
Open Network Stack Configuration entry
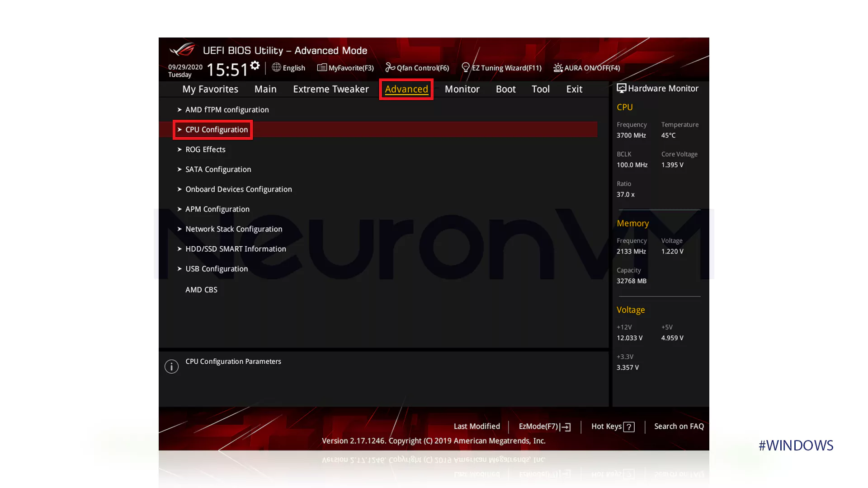click(x=234, y=229)
